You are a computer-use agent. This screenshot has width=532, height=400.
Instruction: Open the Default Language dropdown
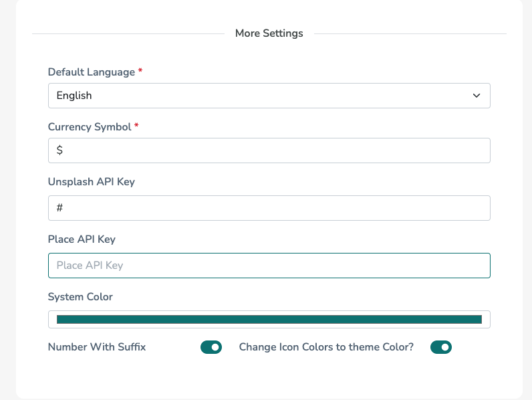[x=269, y=96]
